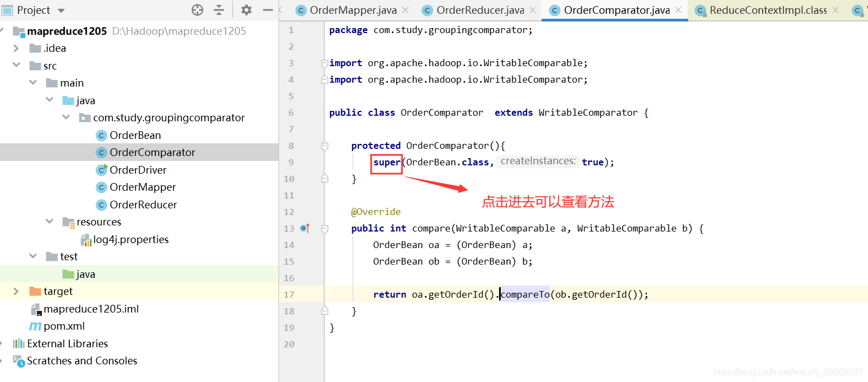Click the target folder icon

35,291
